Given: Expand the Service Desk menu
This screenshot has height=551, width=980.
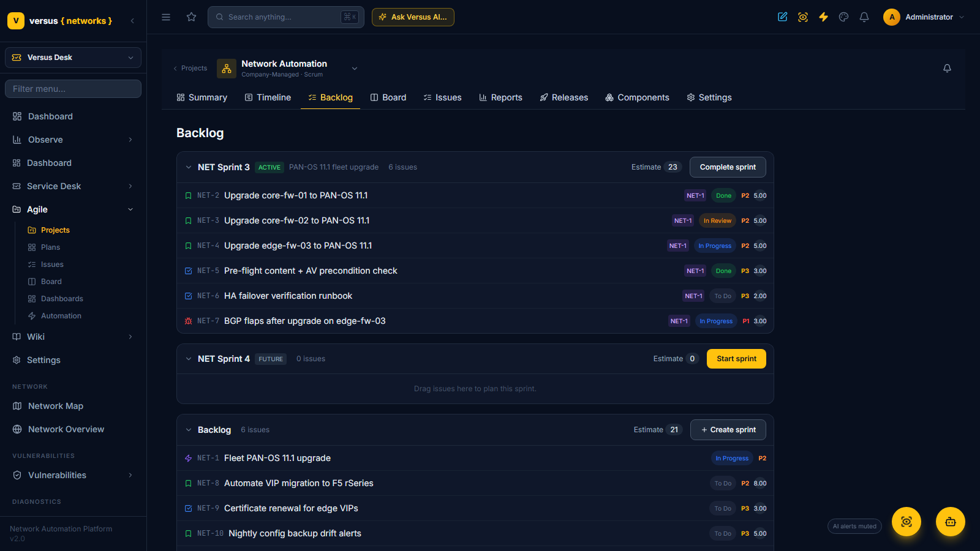Looking at the screenshot, I should [73, 186].
